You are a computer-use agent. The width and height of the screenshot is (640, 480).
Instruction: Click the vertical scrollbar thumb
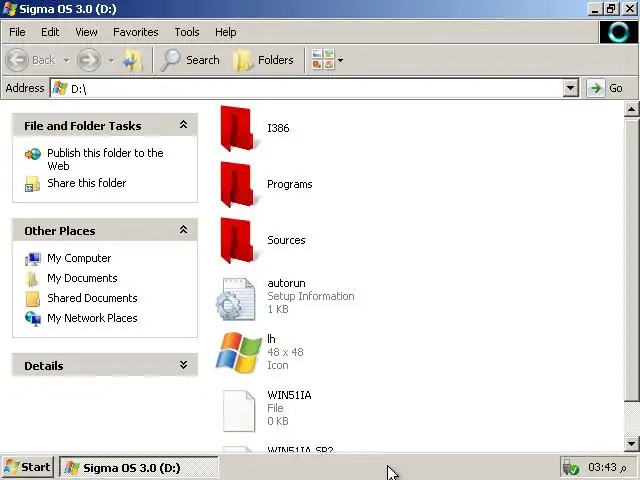[x=631, y=259]
